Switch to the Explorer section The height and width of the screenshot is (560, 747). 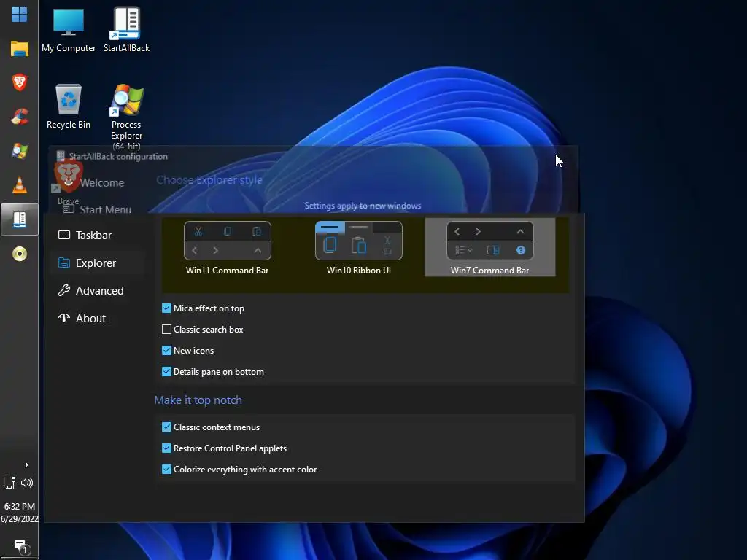click(x=96, y=262)
